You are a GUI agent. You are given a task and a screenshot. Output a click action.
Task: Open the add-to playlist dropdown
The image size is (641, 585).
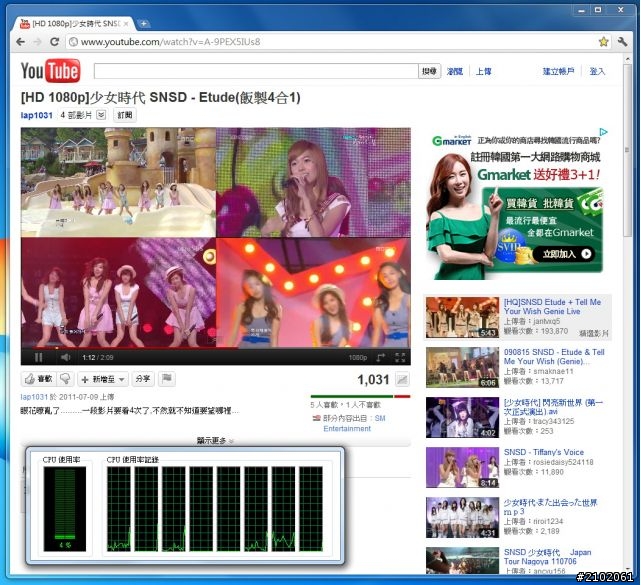tap(103, 379)
